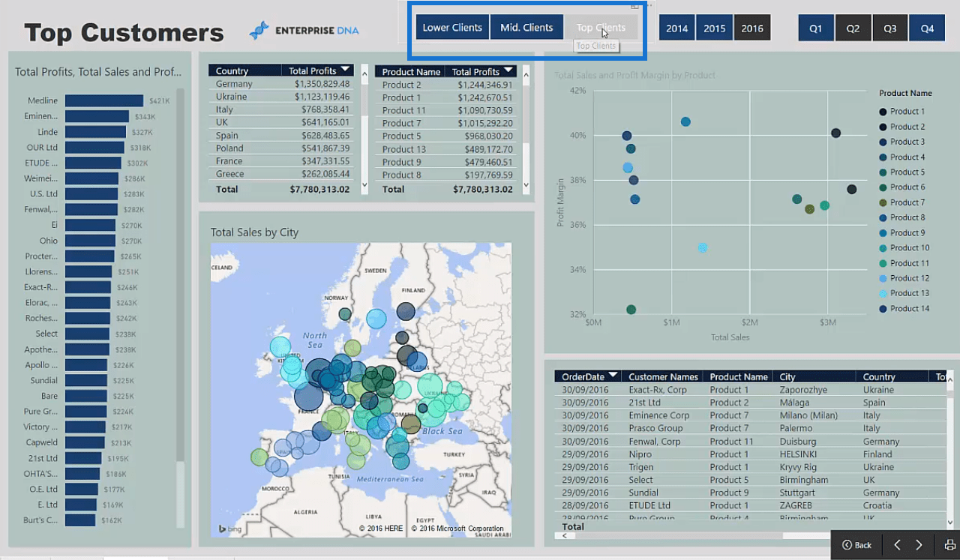Click the print icon in bottom bar
This screenshot has height=560, width=960.
pos(949,545)
